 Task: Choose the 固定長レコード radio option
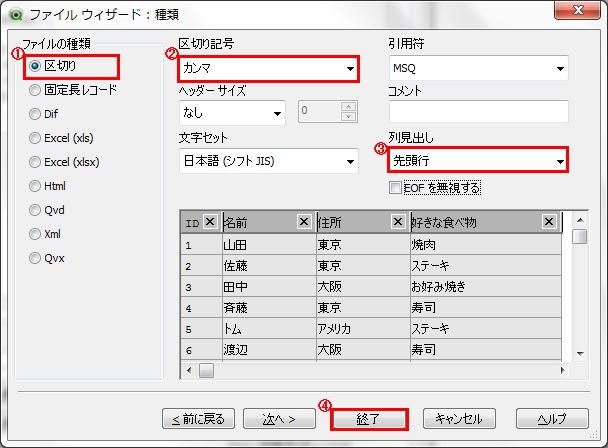pos(36,90)
